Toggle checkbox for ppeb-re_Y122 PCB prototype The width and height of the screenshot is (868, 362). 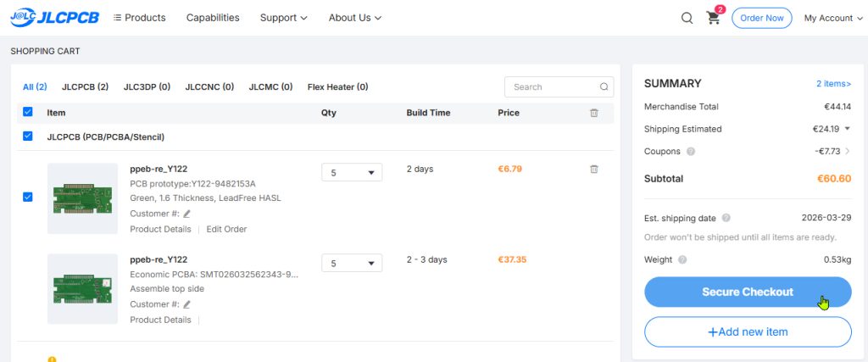coord(28,197)
